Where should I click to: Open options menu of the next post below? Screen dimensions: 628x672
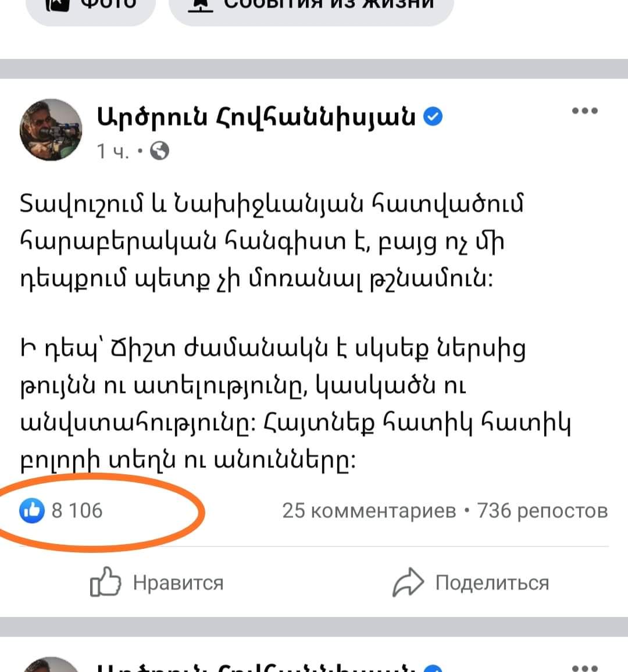click(585, 668)
